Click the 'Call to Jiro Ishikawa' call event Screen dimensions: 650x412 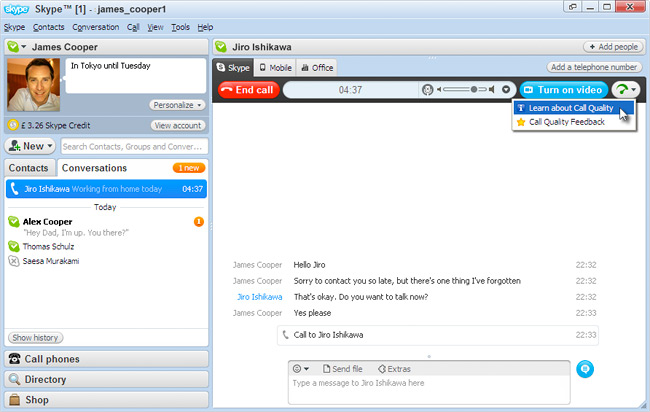tap(438, 335)
